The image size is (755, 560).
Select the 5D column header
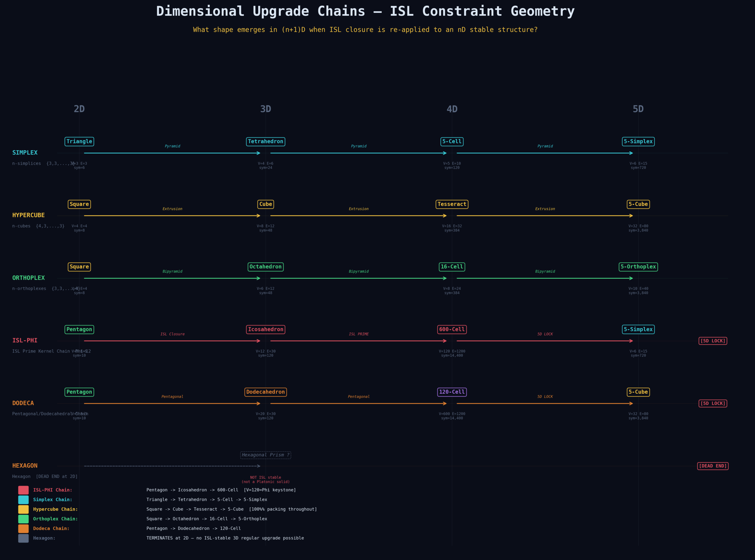(x=639, y=109)
